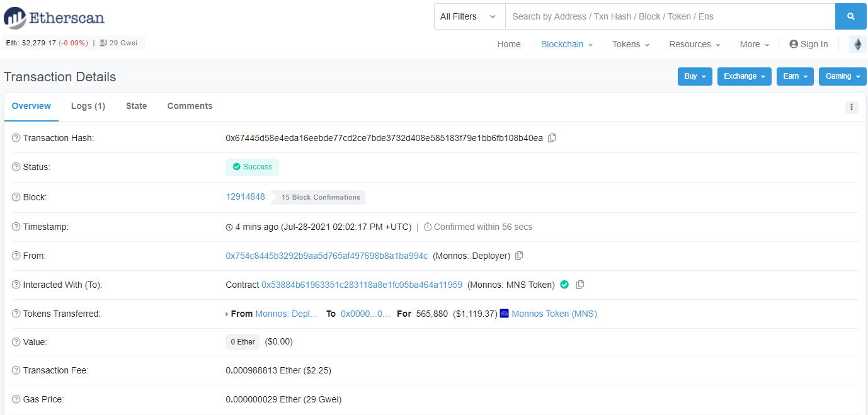Screen dimensions: 868x415
Task: Click the magnifier search button
Action: pos(851,16)
